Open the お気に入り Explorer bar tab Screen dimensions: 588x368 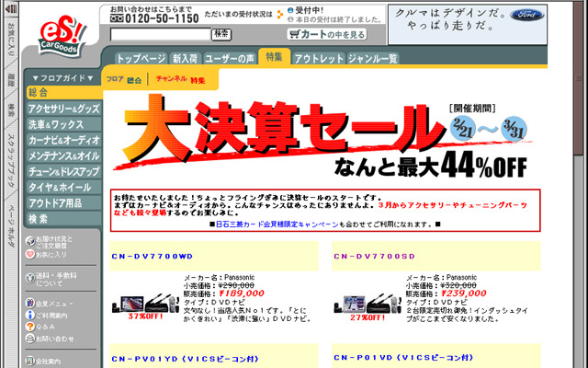pyautogui.click(x=11, y=40)
